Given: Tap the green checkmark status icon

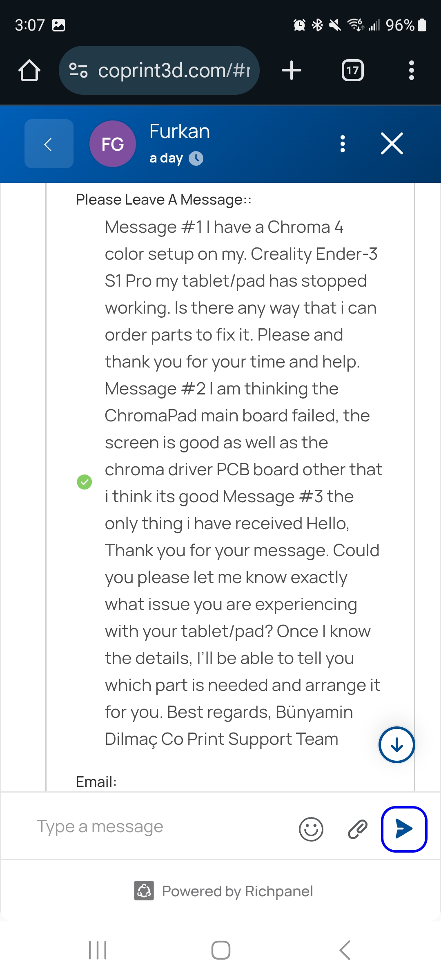Looking at the screenshot, I should (x=85, y=482).
